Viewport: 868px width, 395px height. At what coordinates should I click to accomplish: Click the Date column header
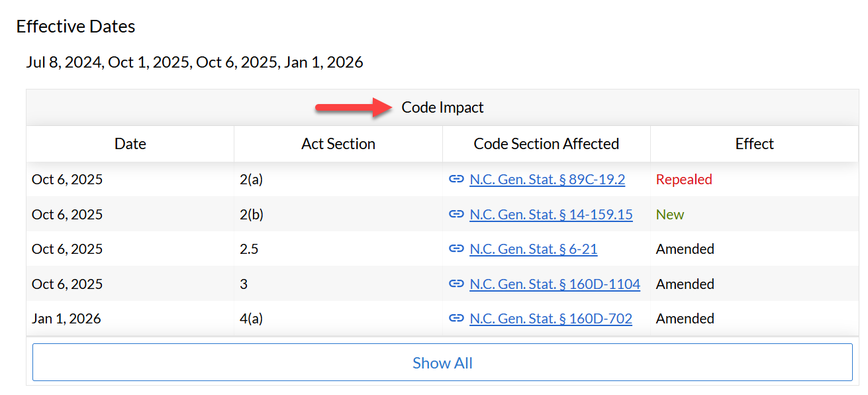tap(130, 144)
